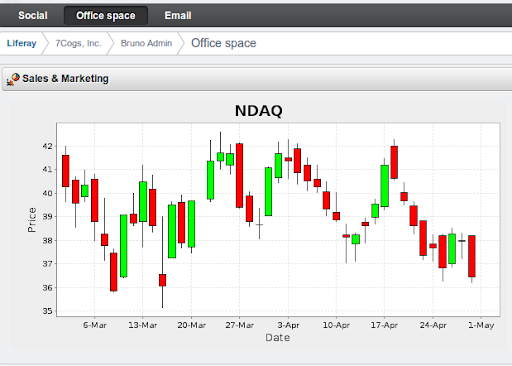Screen dimensions: 512x366
Task: Click the 38 price axis value
Action: pos(47,240)
